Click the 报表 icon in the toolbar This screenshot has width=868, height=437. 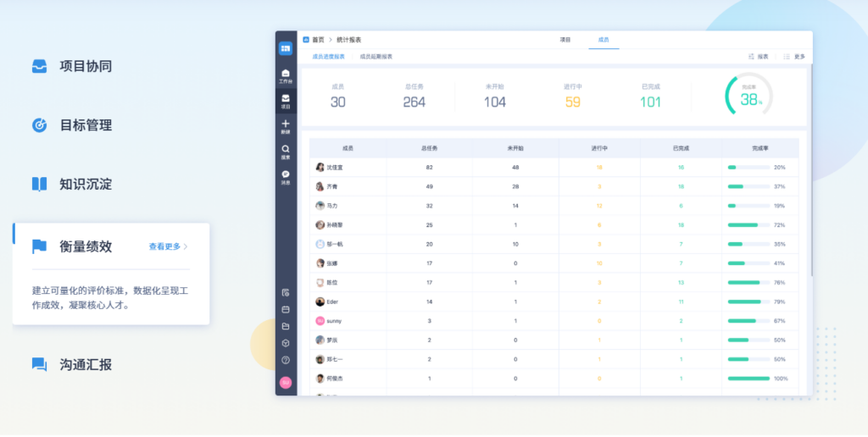pos(751,57)
